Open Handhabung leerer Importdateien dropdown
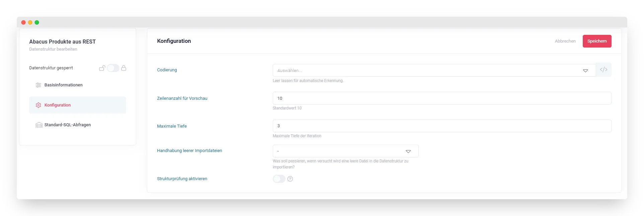The image size is (644, 216). point(345,151)
